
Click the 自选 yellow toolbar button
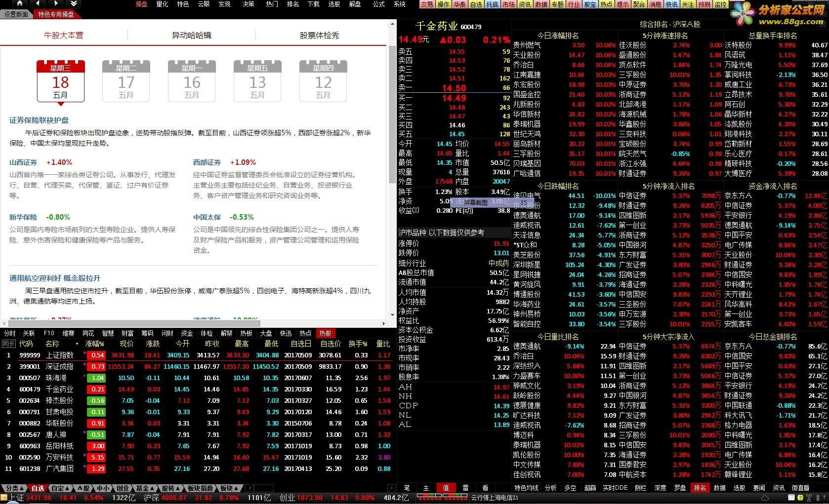tap(476, 4)
